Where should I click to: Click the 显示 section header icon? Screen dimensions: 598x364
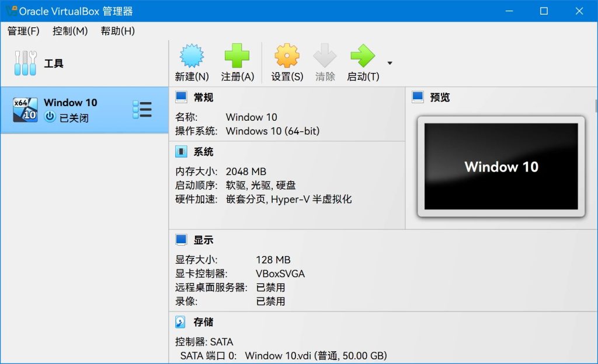182,239
